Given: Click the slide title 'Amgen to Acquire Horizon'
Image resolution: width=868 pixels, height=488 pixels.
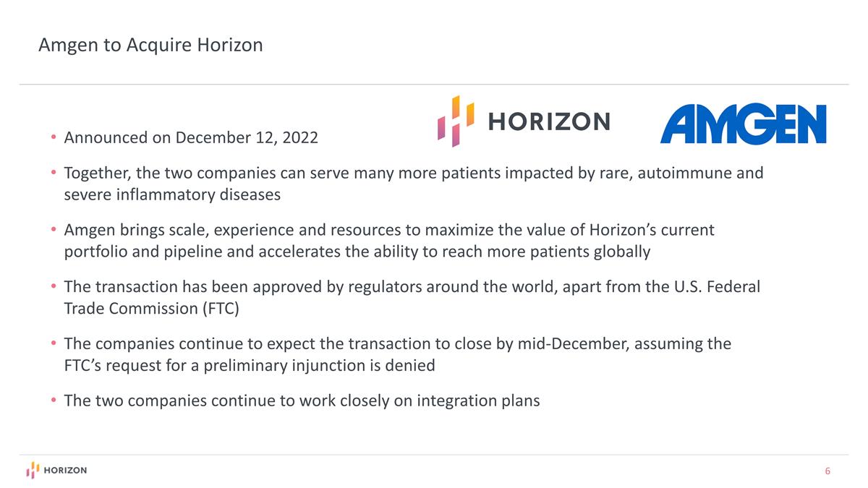Looking at the screenshot, I should 150,46.
